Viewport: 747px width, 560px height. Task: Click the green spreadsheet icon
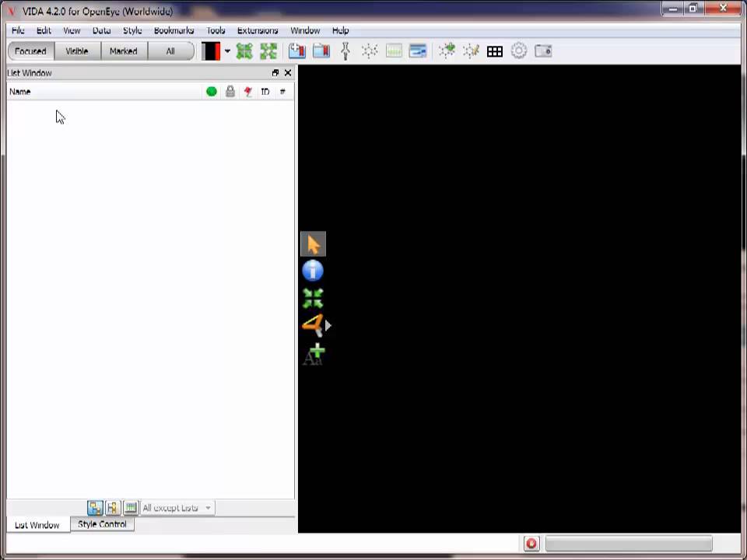point(394,51)
